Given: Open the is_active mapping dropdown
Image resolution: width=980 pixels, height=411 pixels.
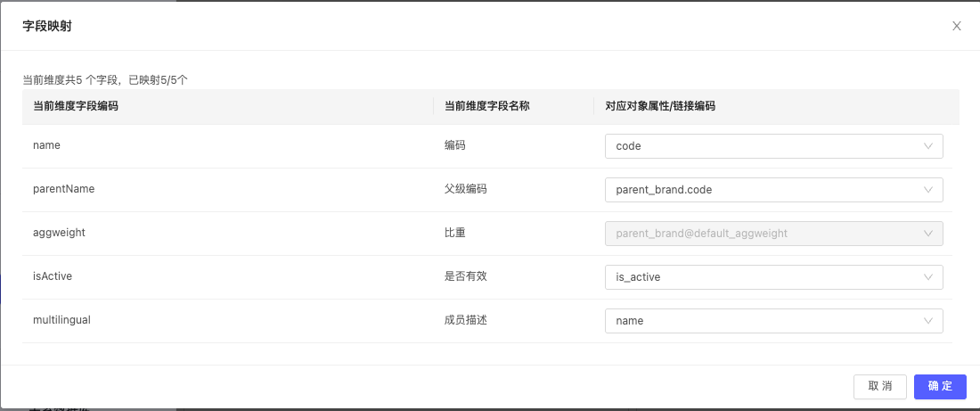Looking at the screenshot, I should point(772,277).
